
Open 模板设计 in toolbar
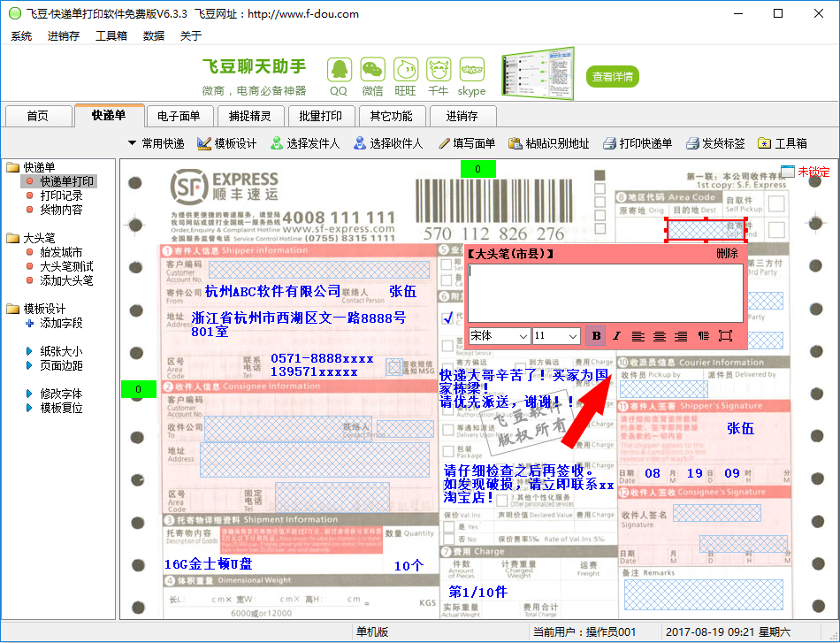coord(226,143)
